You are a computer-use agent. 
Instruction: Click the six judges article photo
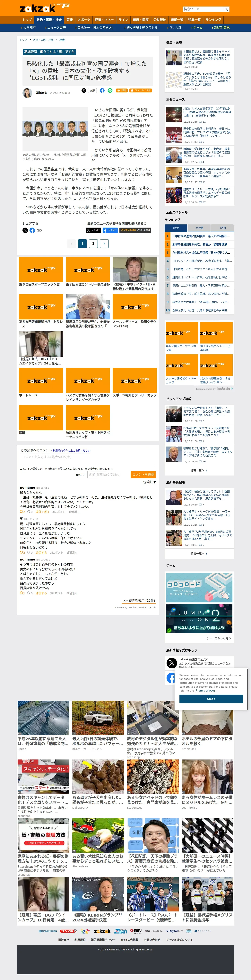pos(55,129)
